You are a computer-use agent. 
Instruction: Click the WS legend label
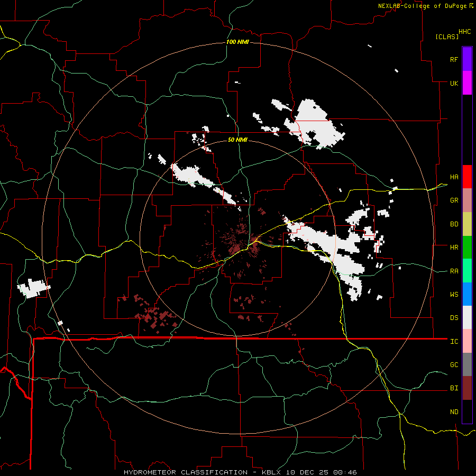pos(454,294)
